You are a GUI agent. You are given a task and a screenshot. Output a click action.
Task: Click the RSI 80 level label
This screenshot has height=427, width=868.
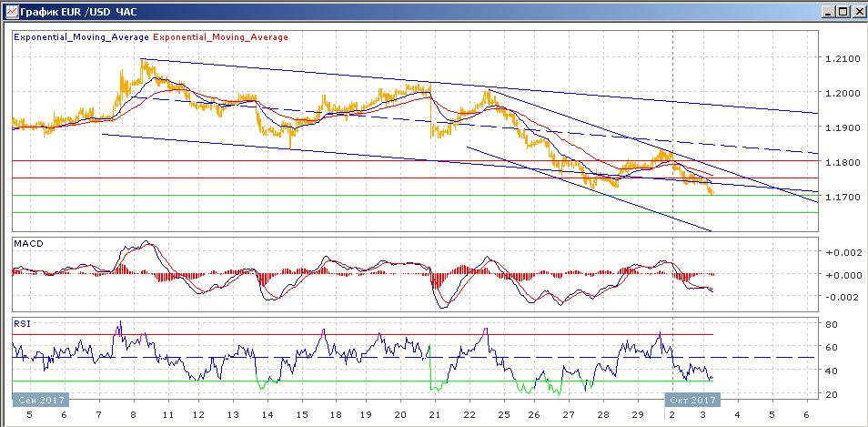click(x=832, y=323)
